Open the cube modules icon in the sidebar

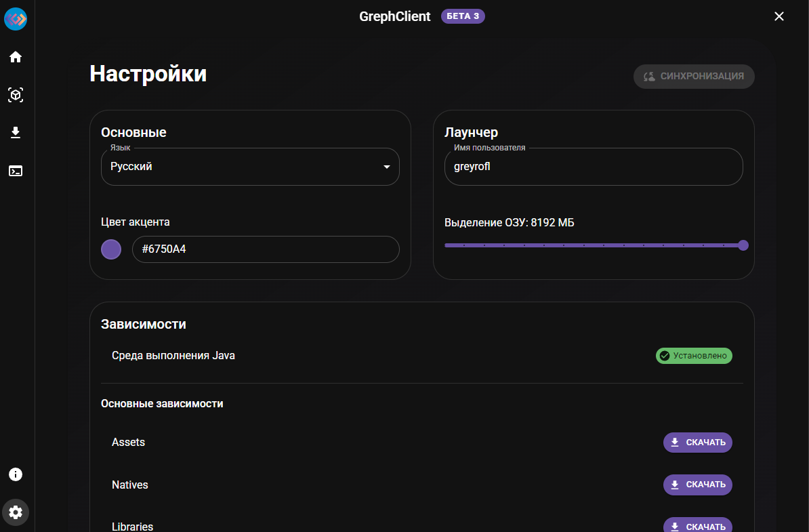[16, 95]
